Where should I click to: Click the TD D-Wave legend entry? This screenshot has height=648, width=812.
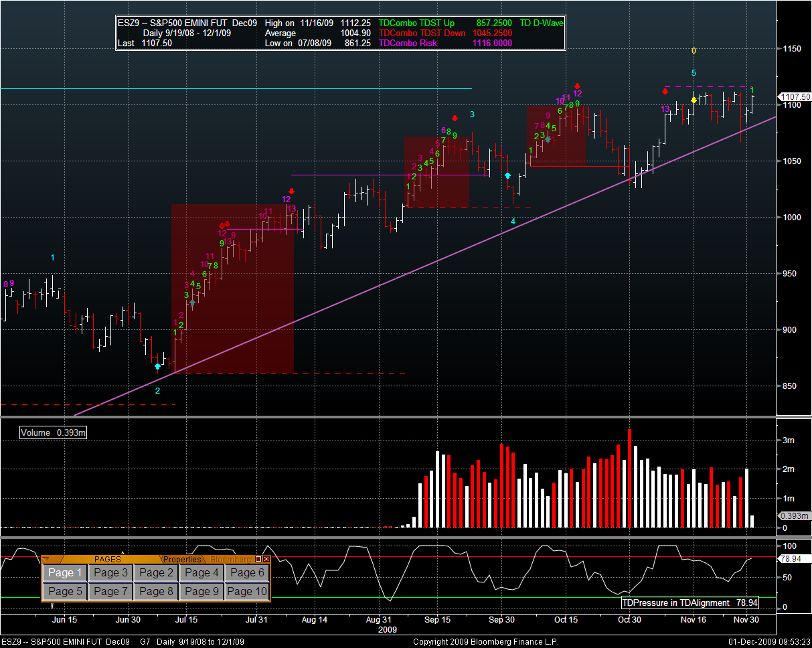(542, 23)
